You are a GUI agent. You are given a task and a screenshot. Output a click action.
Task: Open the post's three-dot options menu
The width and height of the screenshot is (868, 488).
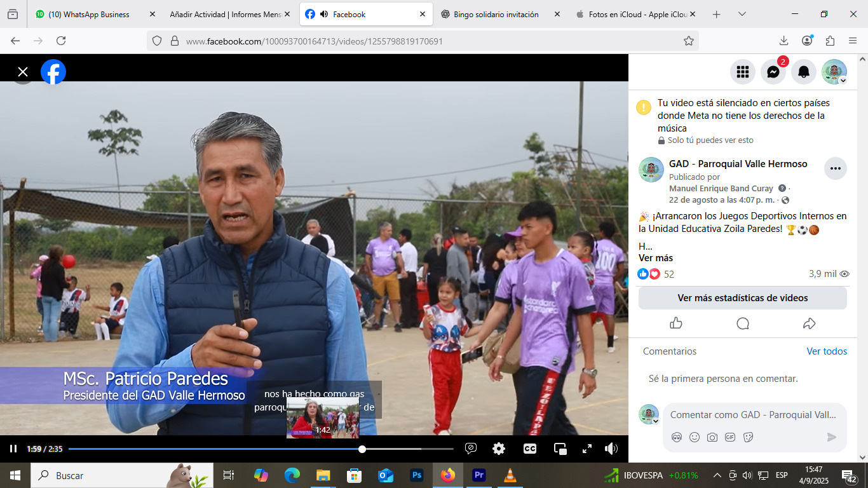[x=835, y=168]
